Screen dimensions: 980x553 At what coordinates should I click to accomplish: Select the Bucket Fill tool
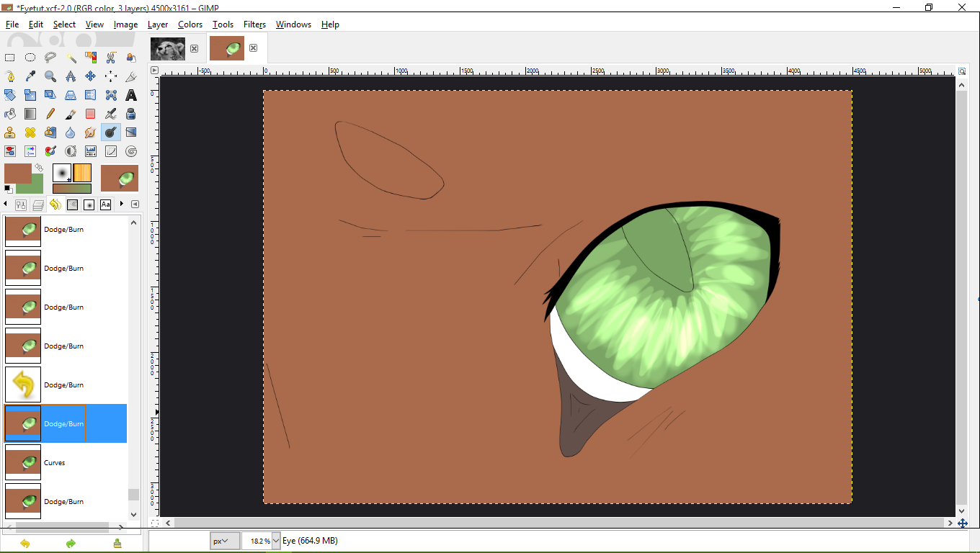(x=10, y=114)
